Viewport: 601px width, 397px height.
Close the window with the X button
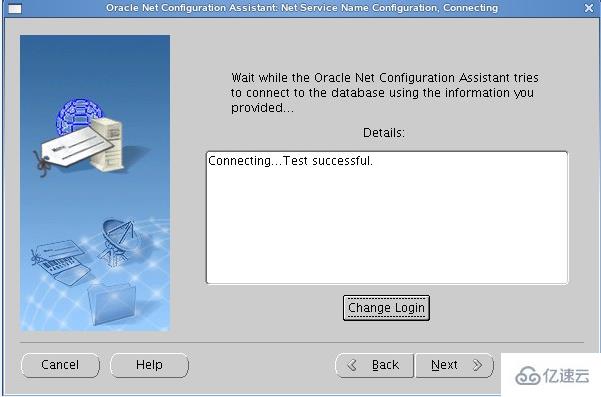(589, 8)
